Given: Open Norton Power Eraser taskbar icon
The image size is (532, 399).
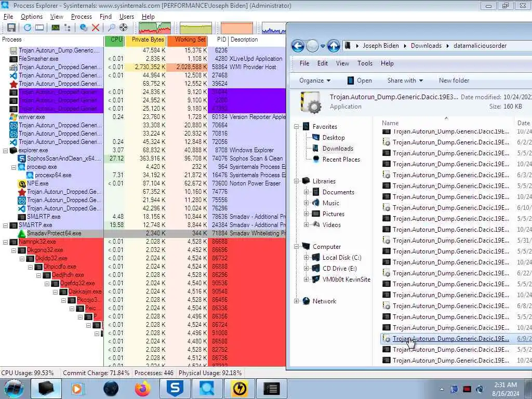Looking at the screenshot, I should coord(240,389).
